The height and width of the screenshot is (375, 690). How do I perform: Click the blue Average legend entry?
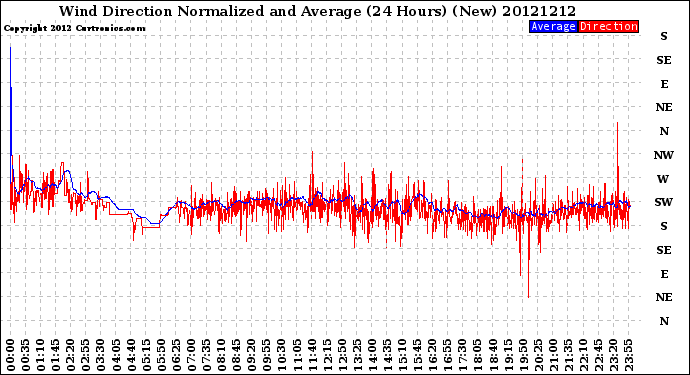pos(553,26)
